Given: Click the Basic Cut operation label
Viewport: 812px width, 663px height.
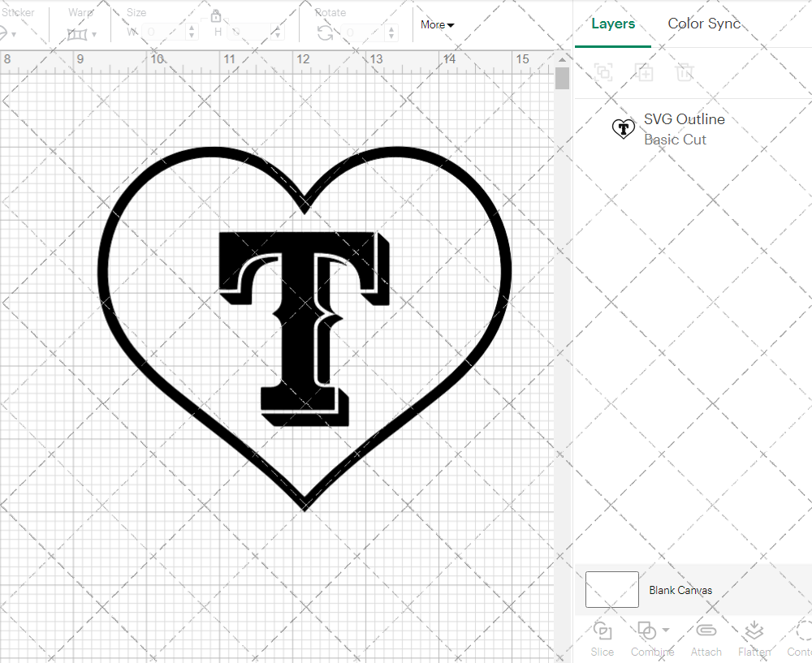Looking at the screenshot, I should tap(675, 140).
